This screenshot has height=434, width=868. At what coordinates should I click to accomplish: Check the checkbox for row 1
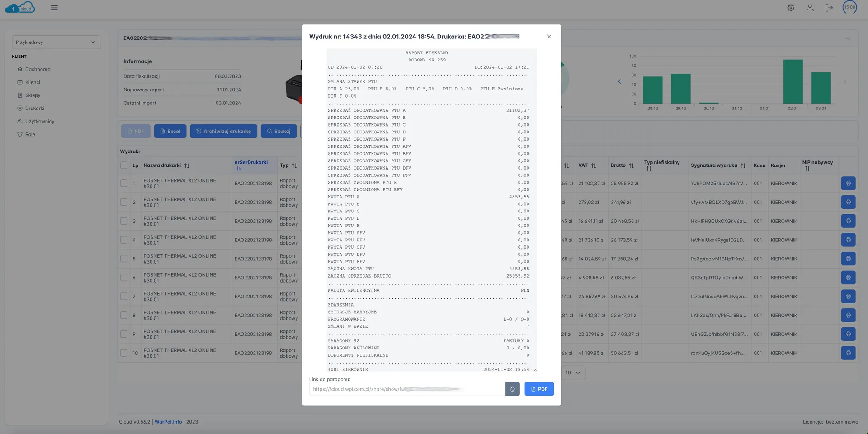[x=124, y=184]
